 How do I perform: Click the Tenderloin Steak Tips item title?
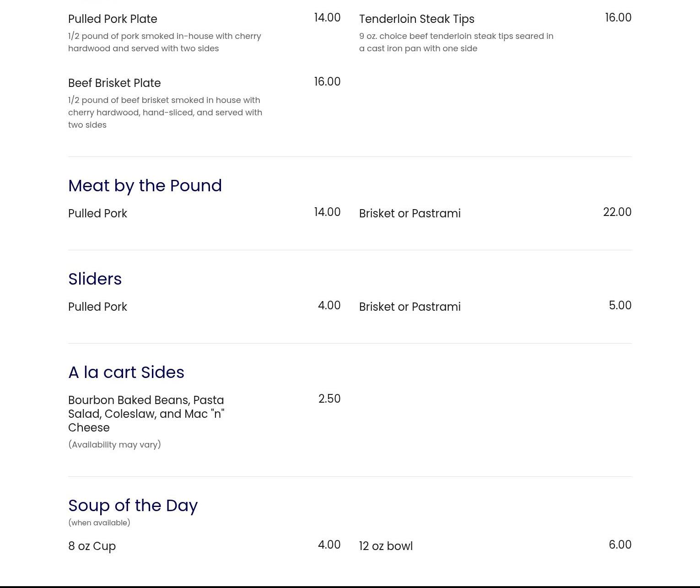coord(416,19)
